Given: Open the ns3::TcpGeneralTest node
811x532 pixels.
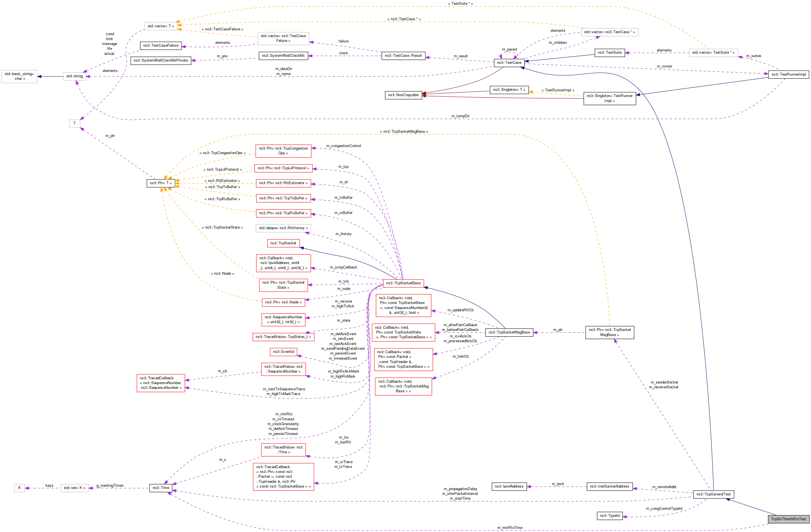Looking at the screenshot, I should [x=714, y=494].
